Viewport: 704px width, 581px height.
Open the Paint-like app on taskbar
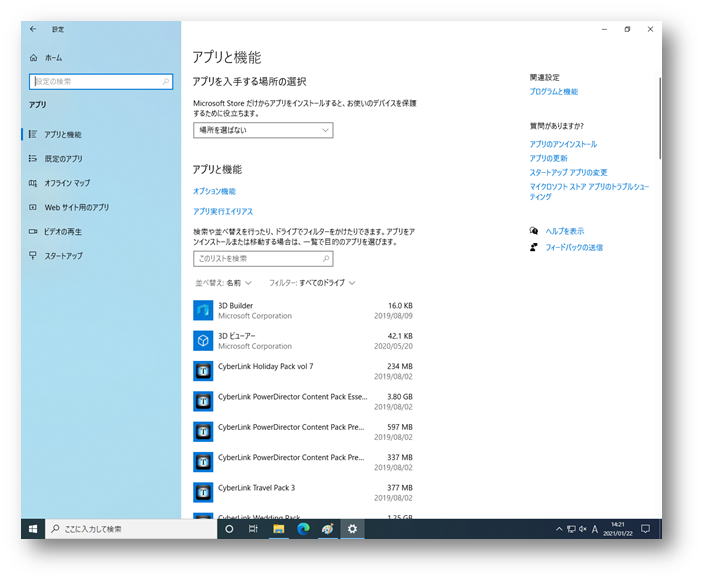point(328,529)
